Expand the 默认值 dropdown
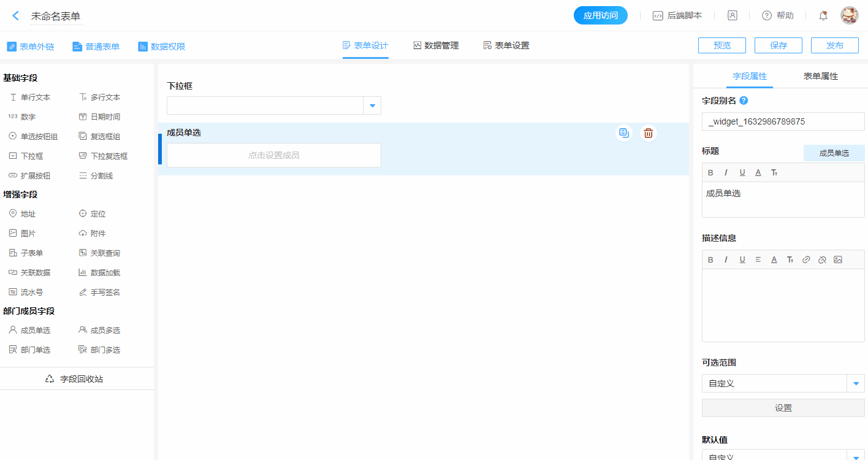 pyautogui.click(x=856, y=456)
